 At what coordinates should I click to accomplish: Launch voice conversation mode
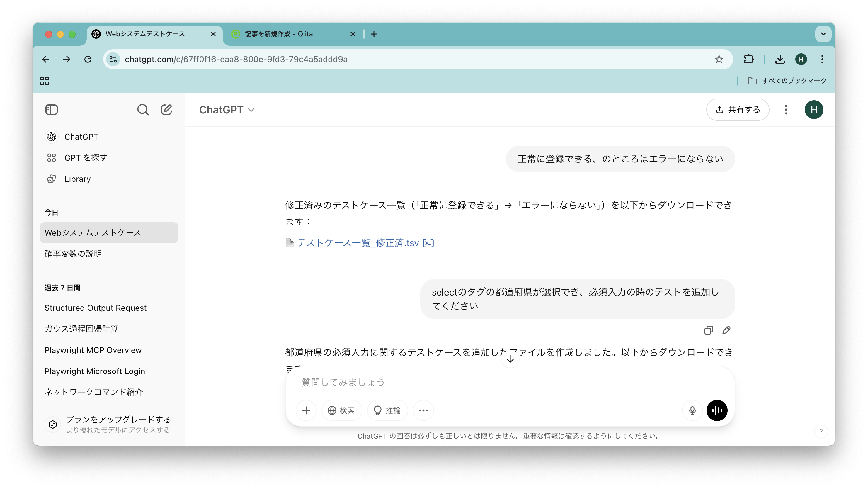tap(717, 410)
